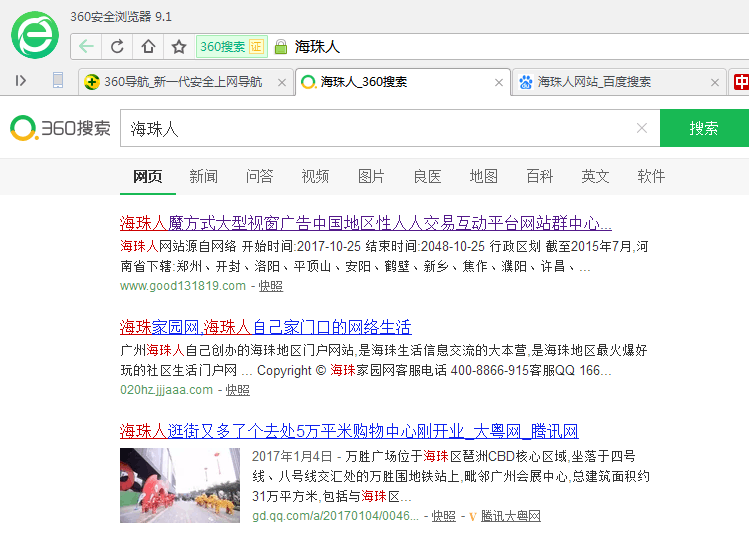
Task: Open the 地图 category
Action: pyautogui.click(x=483, y=176)
